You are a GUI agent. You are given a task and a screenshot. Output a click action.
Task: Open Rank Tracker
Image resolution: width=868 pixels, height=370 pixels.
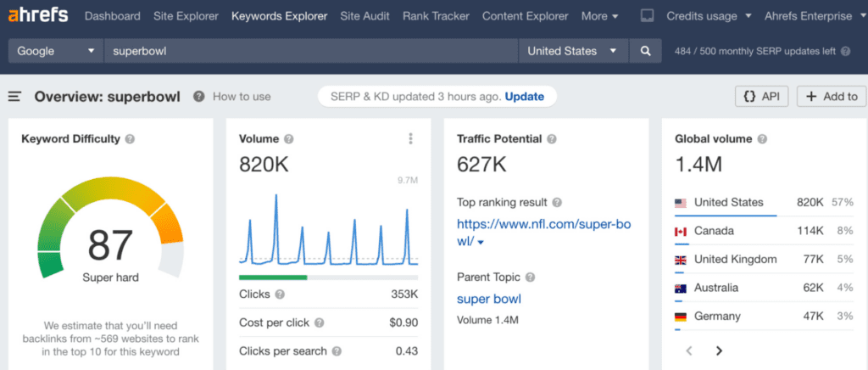coord(437,16)
